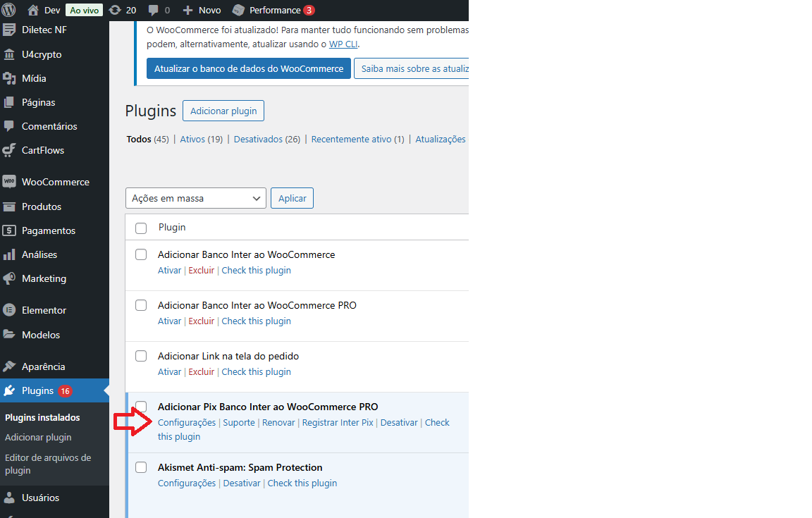Open the updates icon showing 20
The height and width of the screenshot is (518, 812).
click(x=115, y=10)
